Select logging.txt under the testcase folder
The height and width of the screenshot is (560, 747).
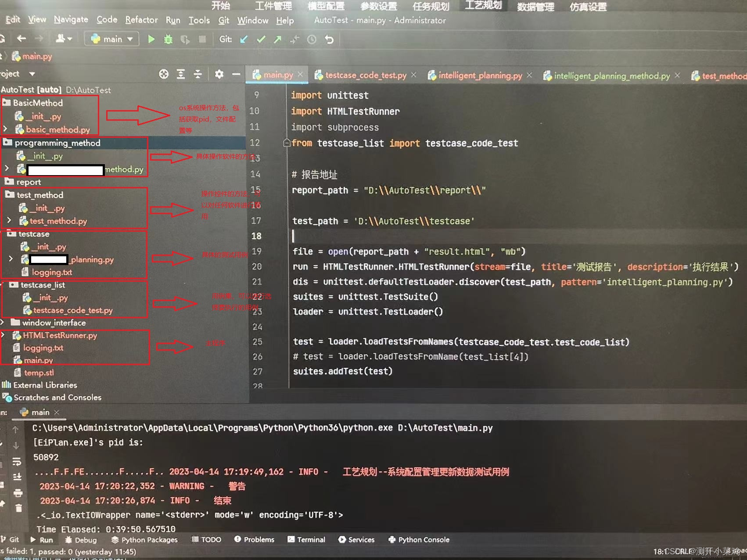[x=52, y=272]
